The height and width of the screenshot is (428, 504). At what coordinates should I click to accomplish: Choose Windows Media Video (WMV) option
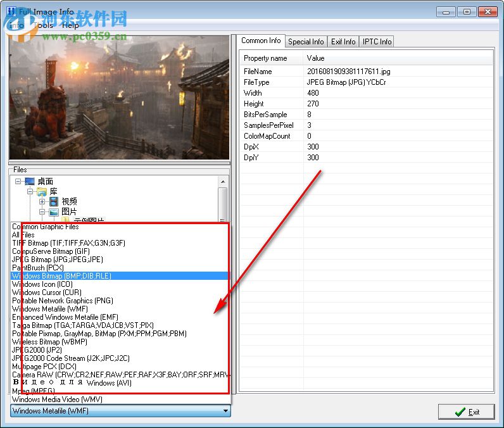point(120,400)
